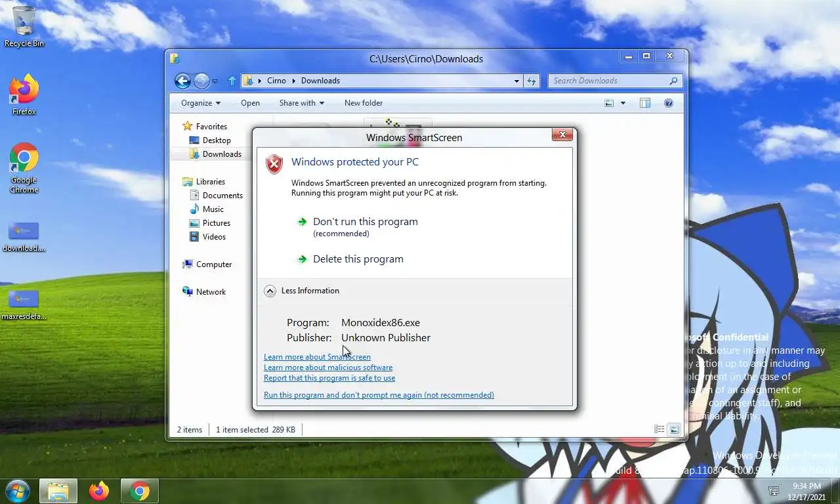Open the recent locations dropdown arrow
The width and height of the screenshot is (840, 504).
click(215, 81)
